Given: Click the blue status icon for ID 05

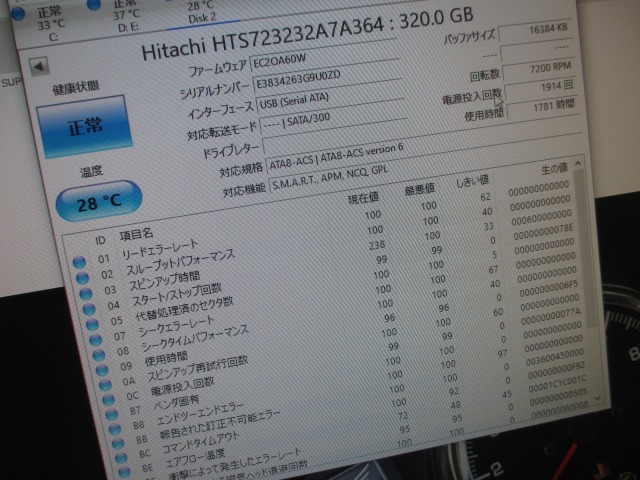Looking at the screenshot, I should point(92,324).
